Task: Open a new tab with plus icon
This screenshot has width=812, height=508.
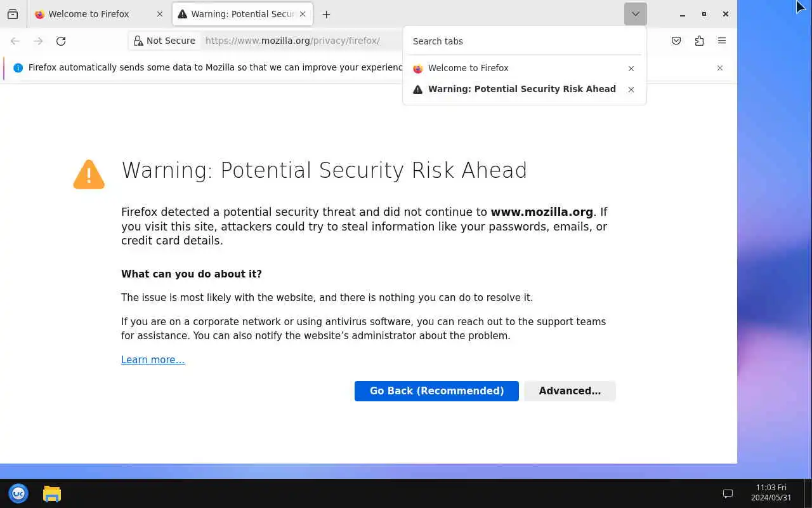Action: click(326, 14)
